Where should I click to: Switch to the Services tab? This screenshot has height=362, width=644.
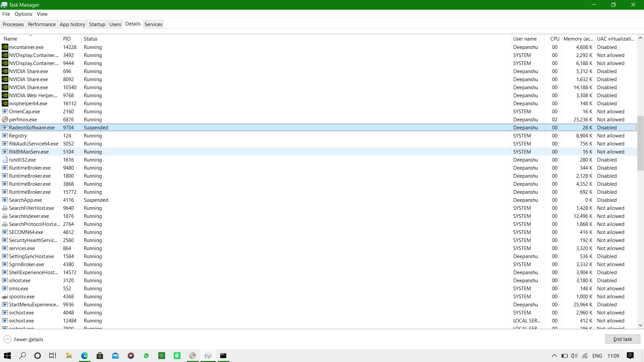(153, 24)
